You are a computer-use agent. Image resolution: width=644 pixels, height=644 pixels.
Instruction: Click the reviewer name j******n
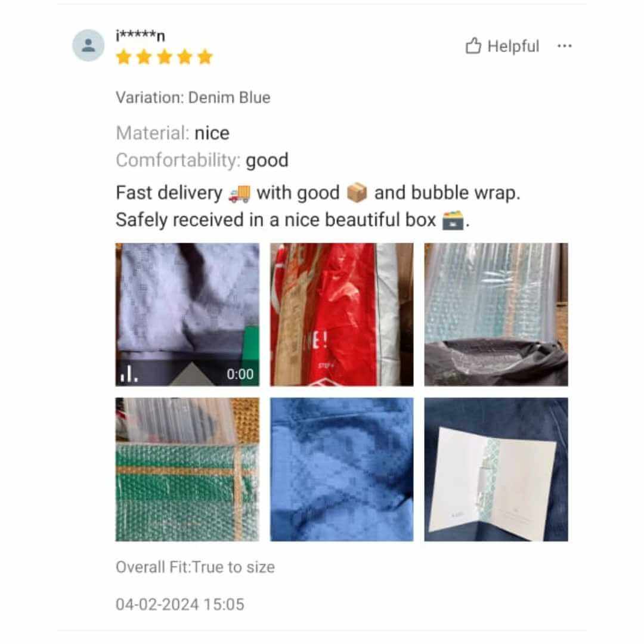pyautogui.click(x=141, y=36)
